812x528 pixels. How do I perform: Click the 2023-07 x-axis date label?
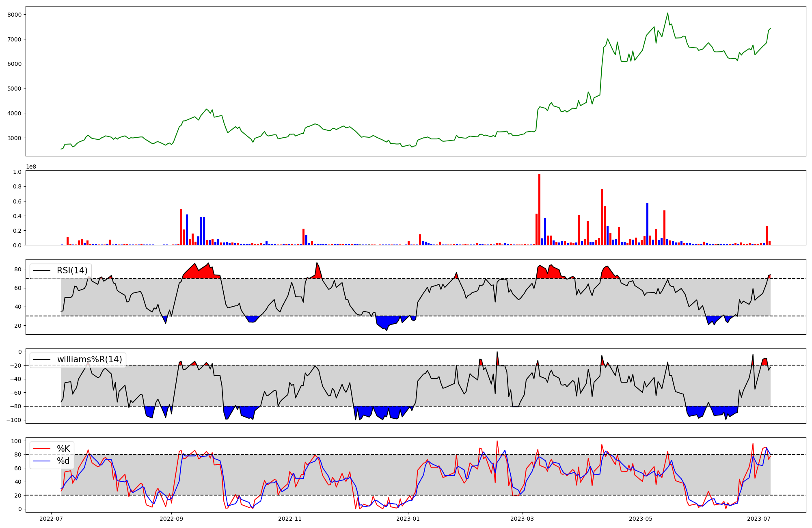click(x=759, y=518)
